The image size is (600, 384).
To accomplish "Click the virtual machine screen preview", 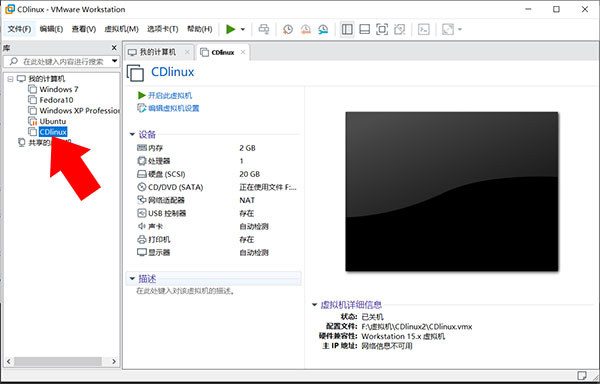I will click(x=452, y=192).
